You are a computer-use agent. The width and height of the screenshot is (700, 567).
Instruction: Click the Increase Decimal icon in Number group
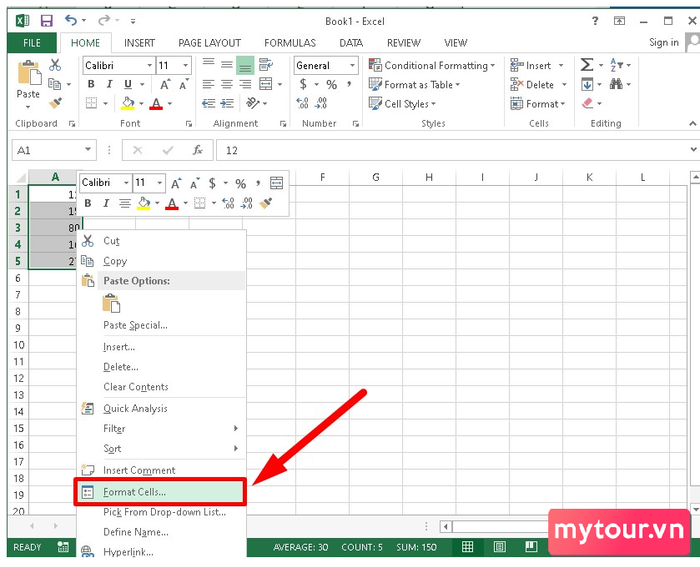coord(302,104)
